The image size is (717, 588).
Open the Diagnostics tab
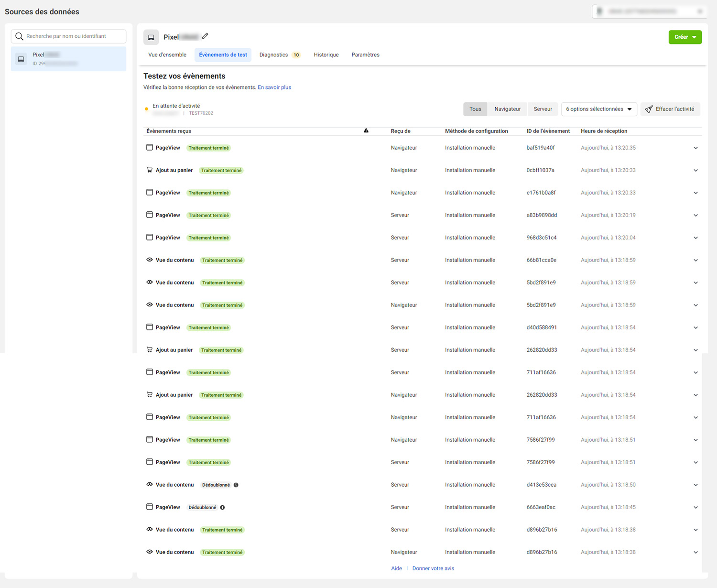tap(280, 55)
